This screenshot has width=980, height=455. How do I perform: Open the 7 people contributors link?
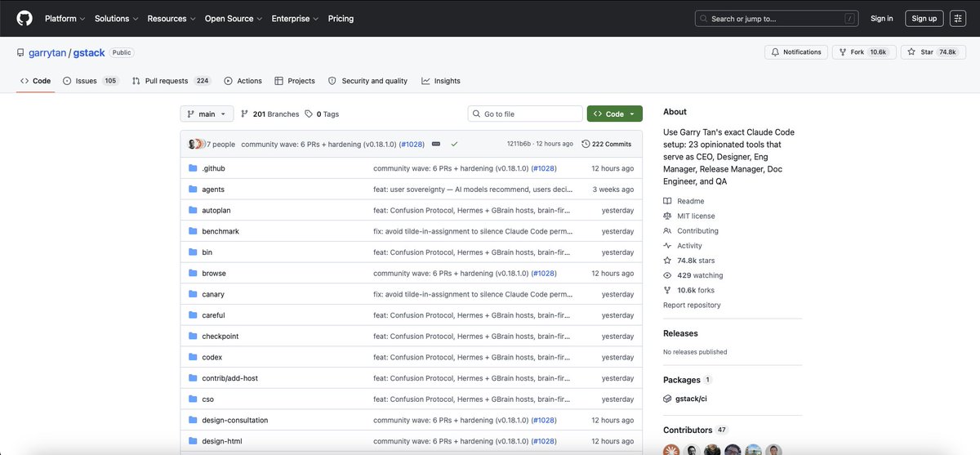pyautogui.click(x=220, y=144)
